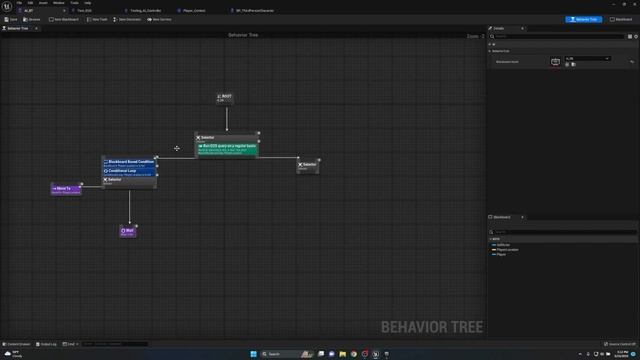Open Chrome from the taskbar
Screen dimensions: 640x360
353,354
